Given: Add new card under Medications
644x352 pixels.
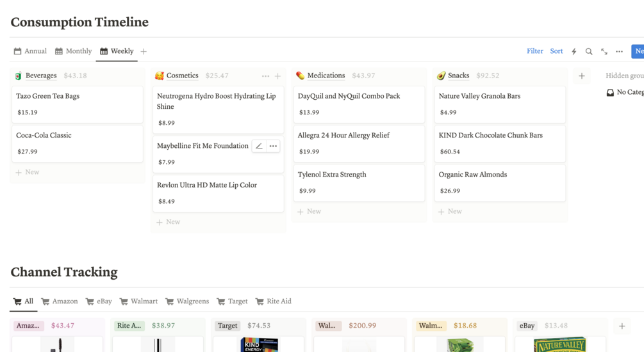Looking at the screenshot, I should (x=310, y=211).
